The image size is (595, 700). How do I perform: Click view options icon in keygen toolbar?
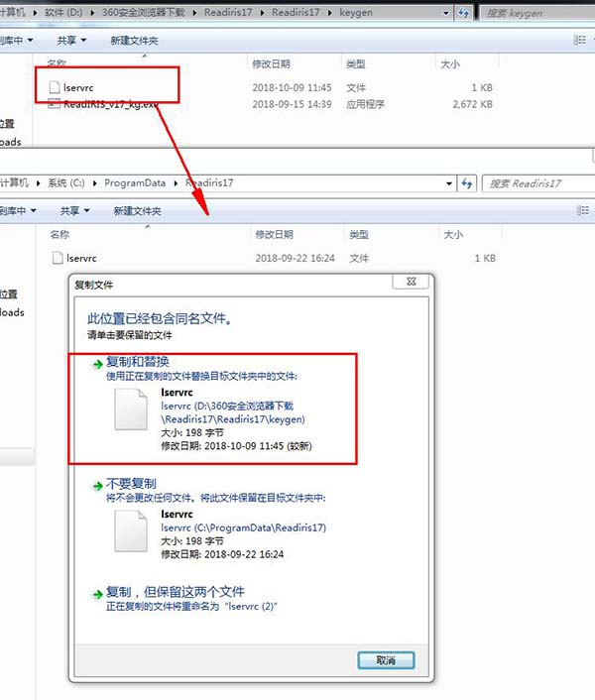pyautogui.click(x=581, y=41)
